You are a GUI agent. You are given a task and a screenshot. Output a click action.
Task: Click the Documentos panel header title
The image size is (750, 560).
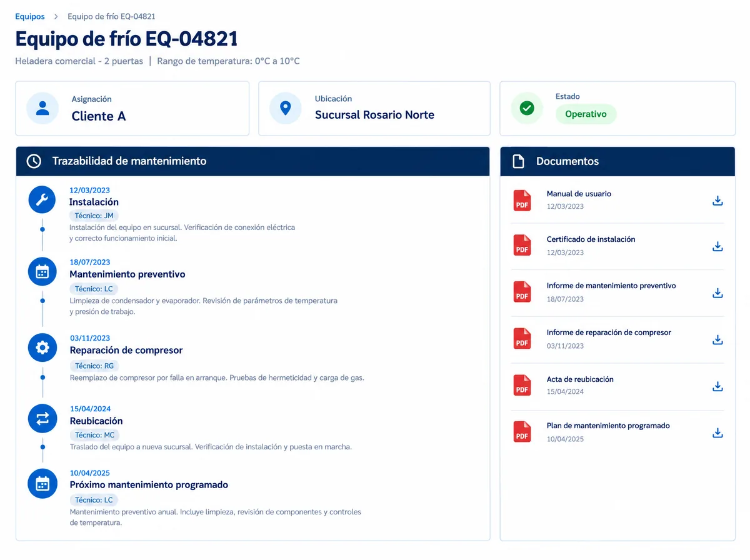pyautogui.click(x=567, y=161)
